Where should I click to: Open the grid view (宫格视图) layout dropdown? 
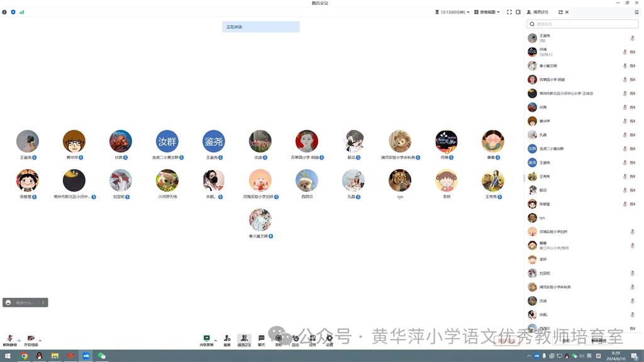[x=487, y=13]
